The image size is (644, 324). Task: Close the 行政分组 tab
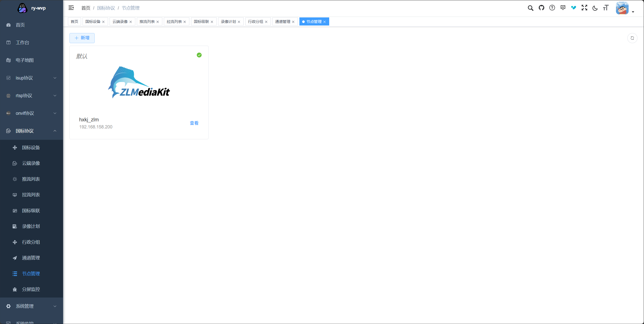266,22
